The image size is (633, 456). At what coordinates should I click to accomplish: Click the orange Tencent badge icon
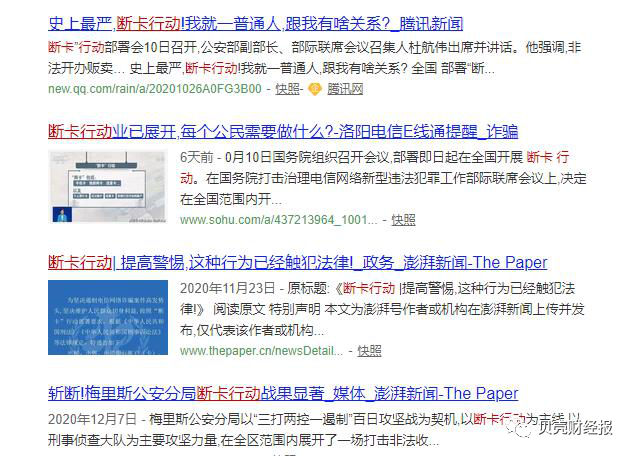tap(314, 89)
